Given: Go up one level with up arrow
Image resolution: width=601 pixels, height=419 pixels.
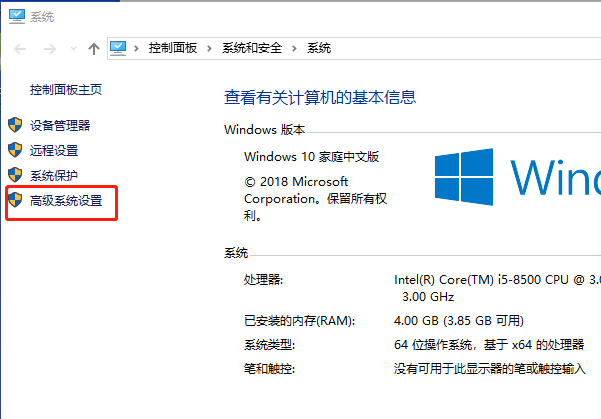Looking at the screenshot, I should (94, 49).
